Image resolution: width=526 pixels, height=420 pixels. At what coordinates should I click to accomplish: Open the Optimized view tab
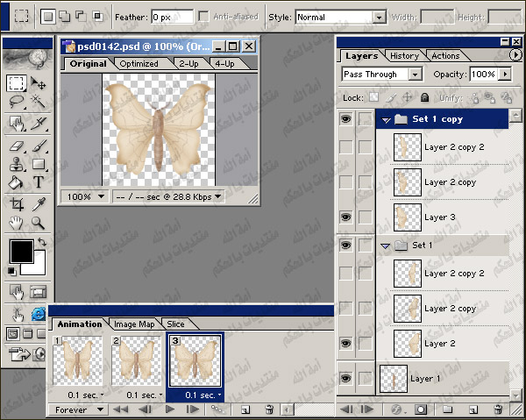(x=139, y=64)
